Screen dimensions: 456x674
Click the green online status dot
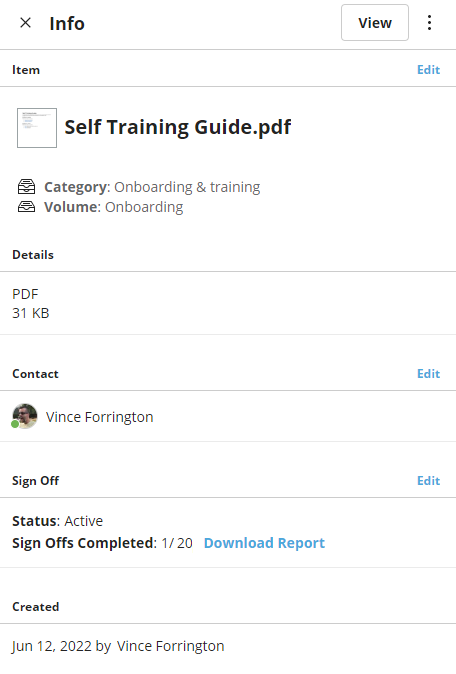click(15, 424)
